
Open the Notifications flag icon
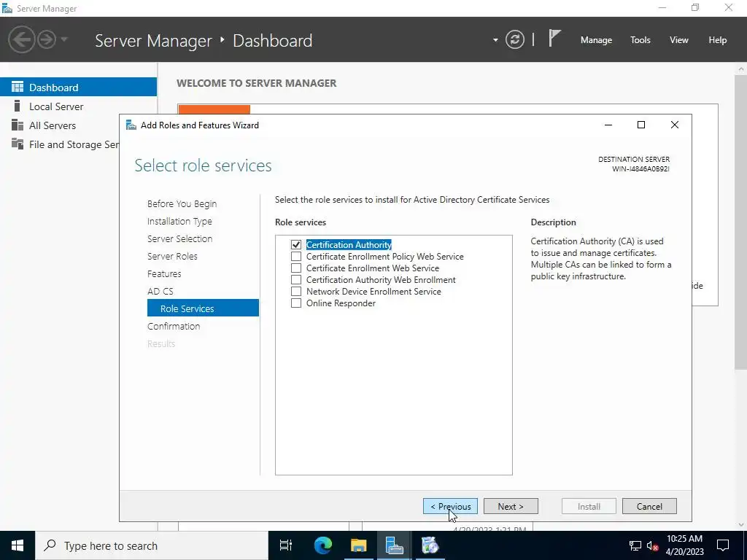[x=554, y=38]
